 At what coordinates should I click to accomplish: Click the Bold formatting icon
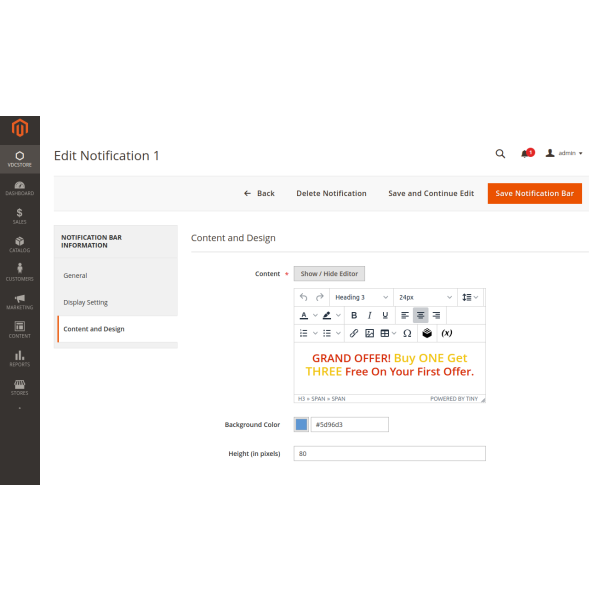(x=354, y=315)
